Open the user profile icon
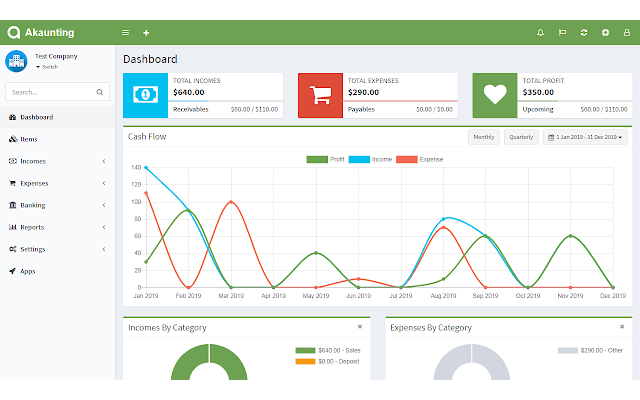 [x=627, y=32]
